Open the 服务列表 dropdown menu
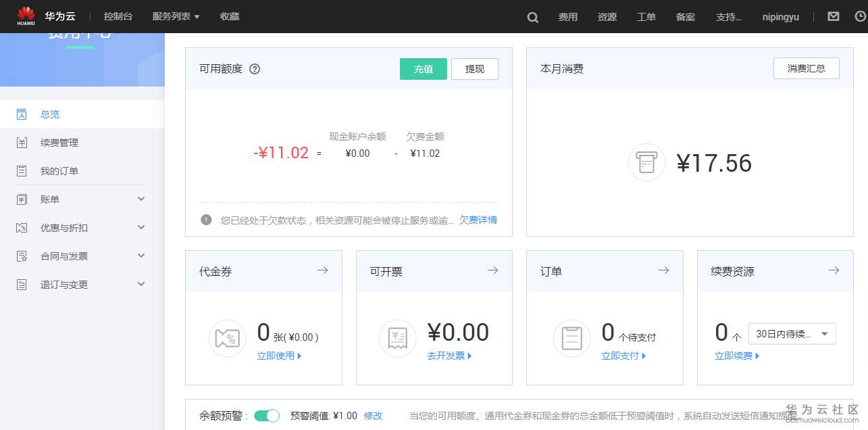The image size is (868, 430). [x=176, y=16]
